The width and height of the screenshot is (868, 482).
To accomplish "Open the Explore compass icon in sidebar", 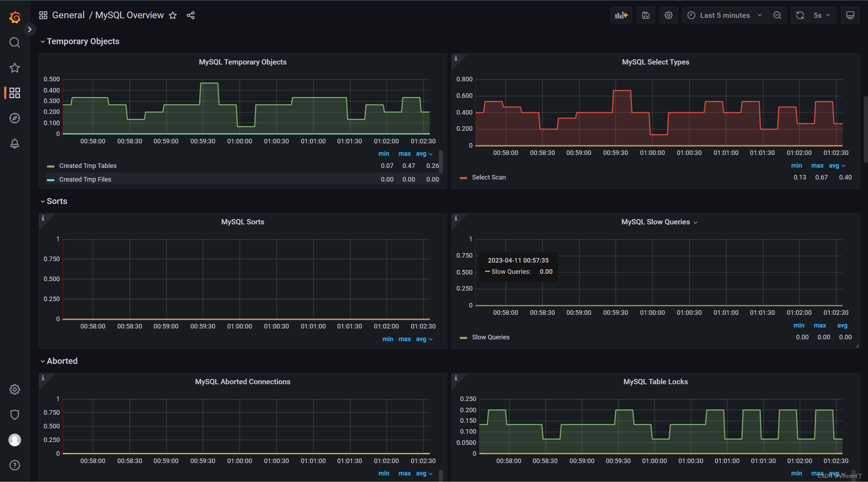I will pos(14,118).
